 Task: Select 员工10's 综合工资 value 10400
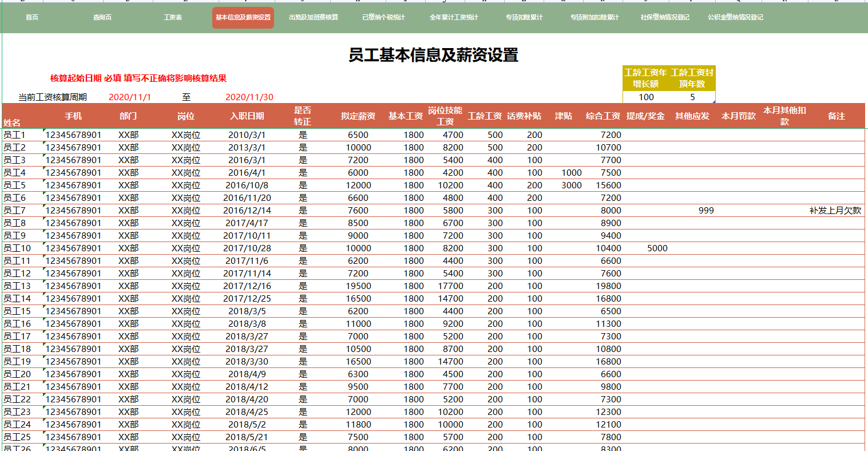[608, 248]
